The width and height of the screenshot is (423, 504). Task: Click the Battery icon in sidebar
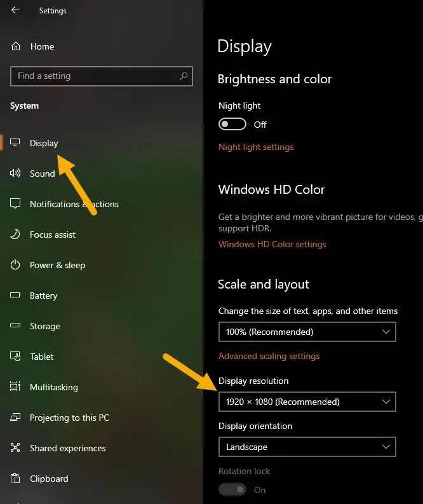pyautogui.click(x=15, y=295)
